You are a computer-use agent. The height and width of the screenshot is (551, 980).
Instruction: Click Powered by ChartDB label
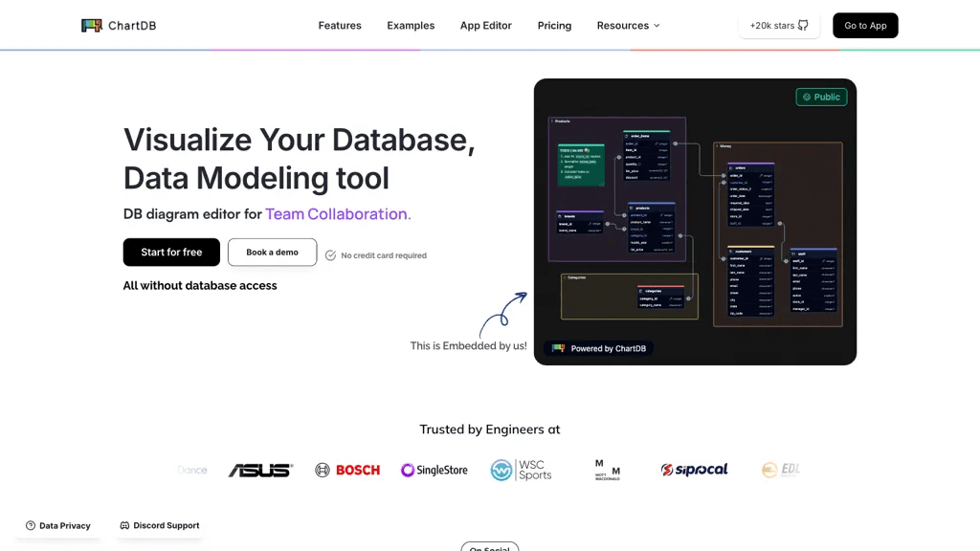[x=598, y=348]
